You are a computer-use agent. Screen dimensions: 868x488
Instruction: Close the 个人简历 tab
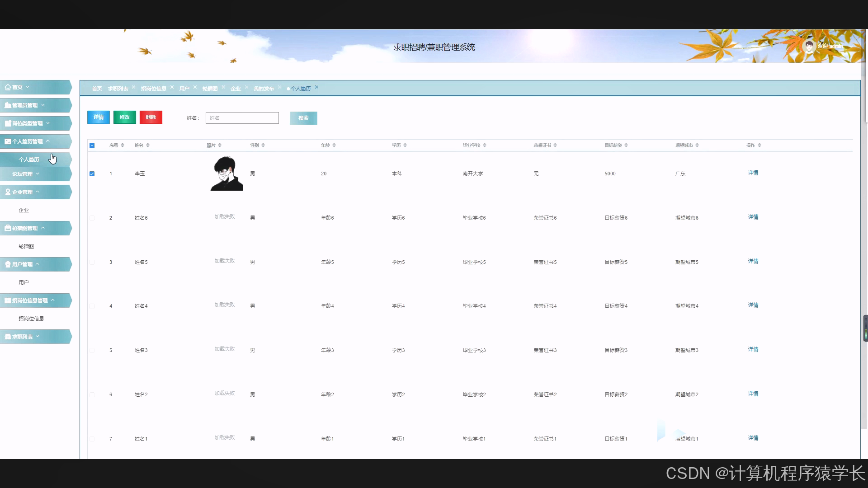click(316, 87)
